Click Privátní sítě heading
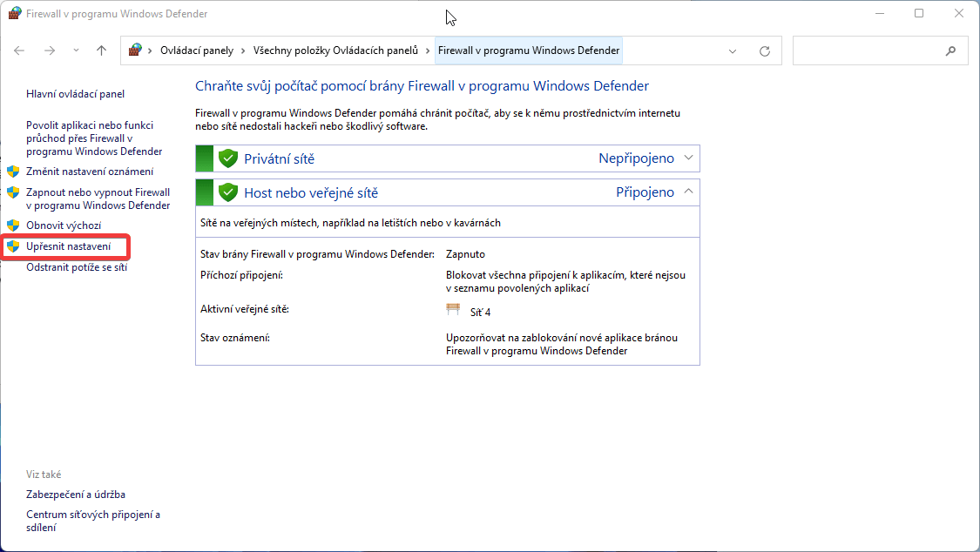Image resolution: width=980 pixels, height=552 pixels. [279, 159]
